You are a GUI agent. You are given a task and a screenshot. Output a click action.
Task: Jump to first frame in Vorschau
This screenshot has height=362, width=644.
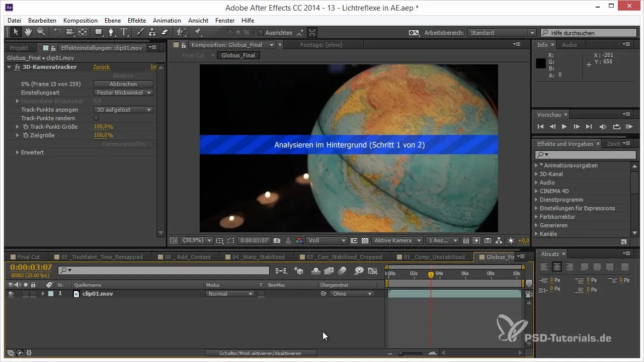[540, 127]
